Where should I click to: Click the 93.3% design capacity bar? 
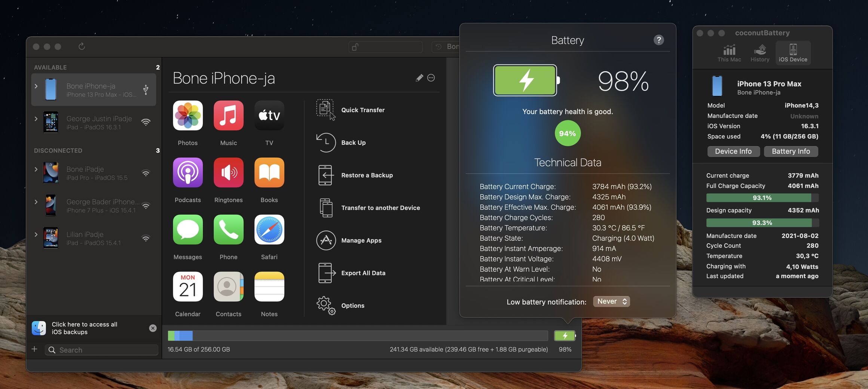point(762,223)
